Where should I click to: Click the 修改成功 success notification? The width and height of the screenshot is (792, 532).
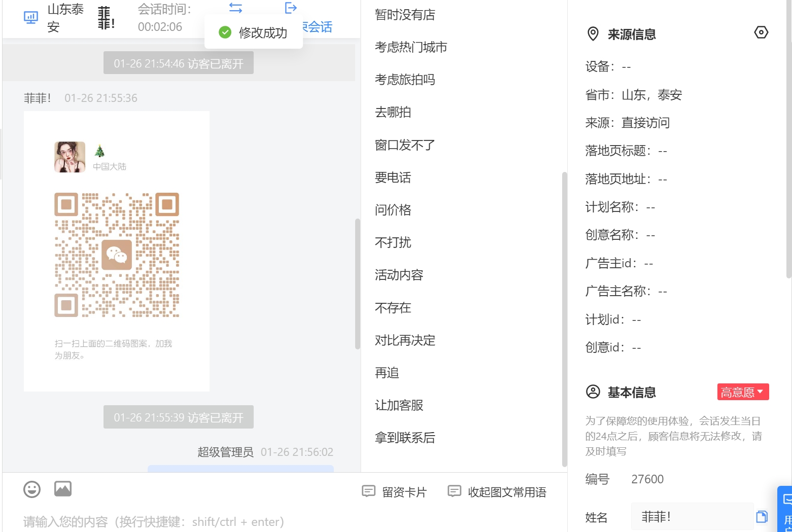(254, 32)
